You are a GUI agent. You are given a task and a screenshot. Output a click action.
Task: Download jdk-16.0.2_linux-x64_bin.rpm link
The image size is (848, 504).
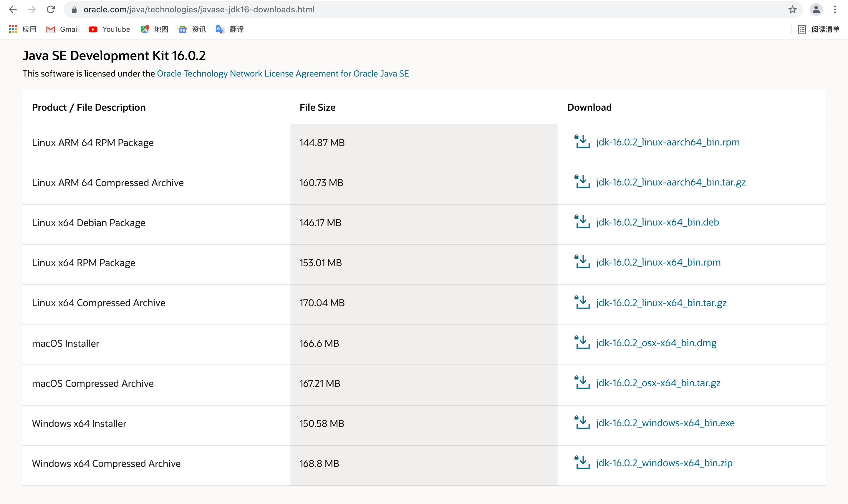click(658, 263)
